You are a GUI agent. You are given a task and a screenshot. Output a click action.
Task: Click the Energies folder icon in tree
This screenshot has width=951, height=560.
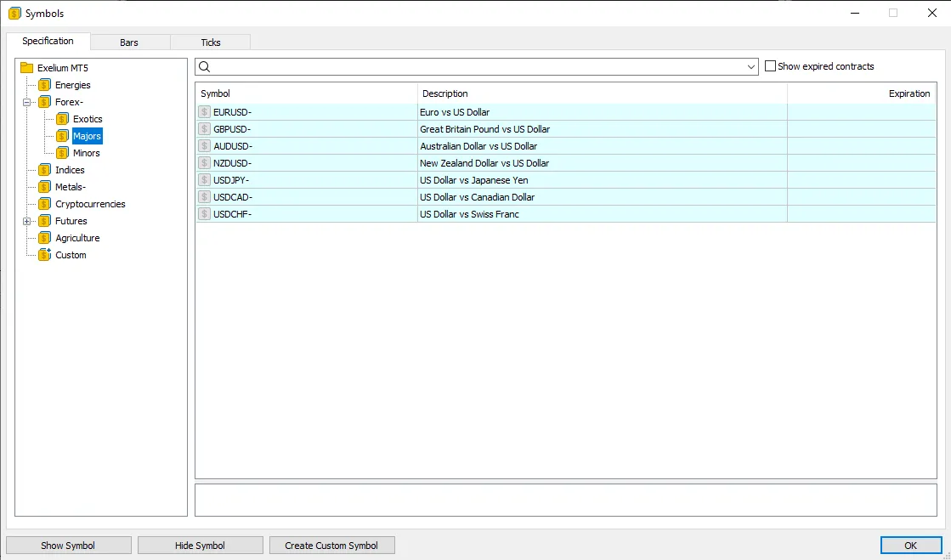(x=45, y=85)
